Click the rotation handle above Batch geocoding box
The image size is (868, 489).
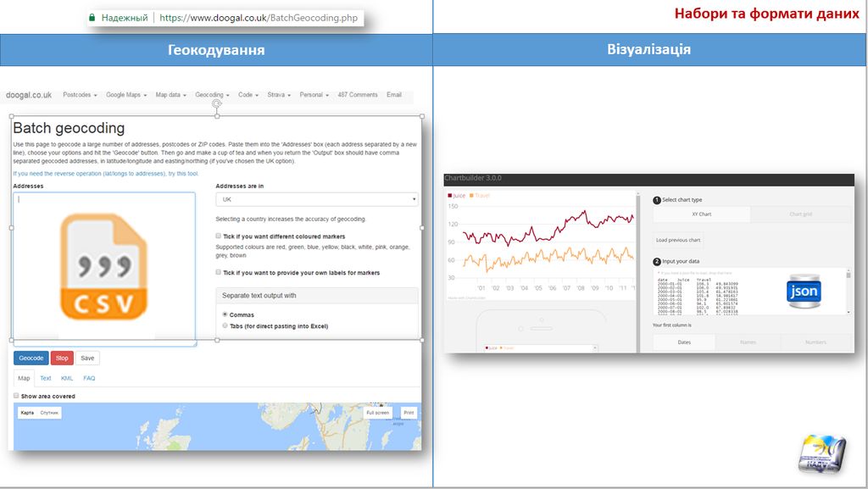coord(217,103)
